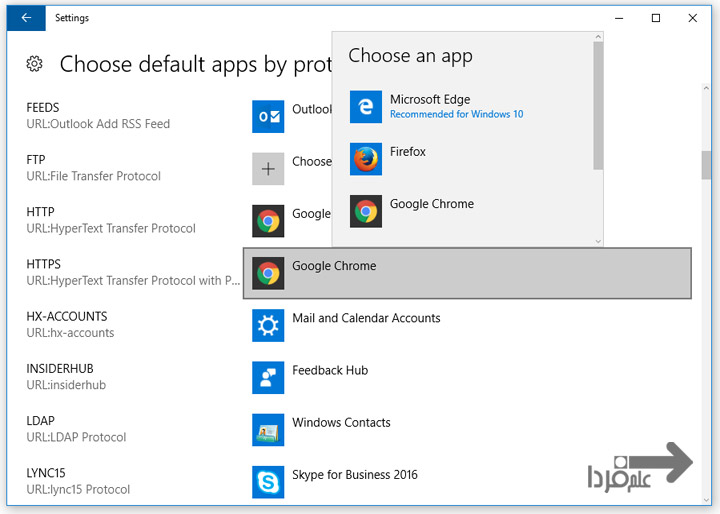Click the Feedback Hub icon
The height and width of the screenshot is (514, 720).
pyautogui.click(x=268, y=377)
